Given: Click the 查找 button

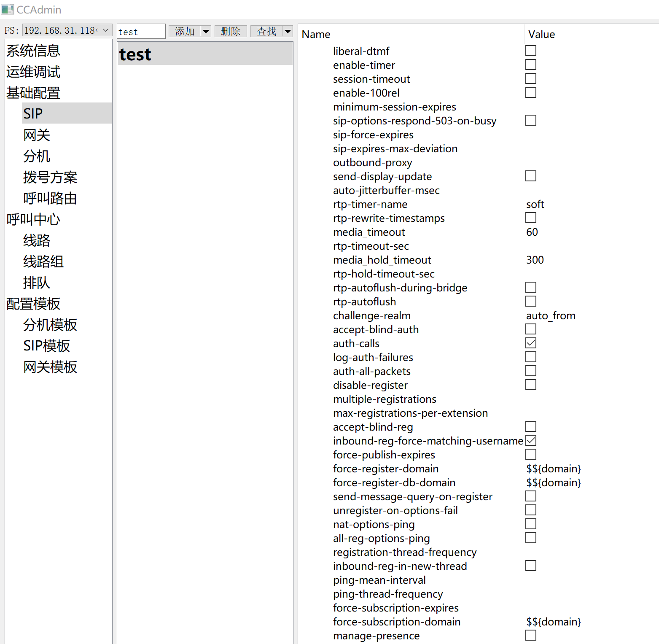Looking at the screenshot, I should tap(266, 31).
